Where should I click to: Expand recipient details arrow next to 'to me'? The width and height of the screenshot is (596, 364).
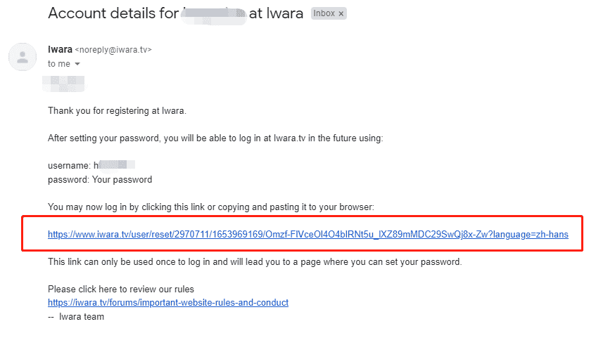coord(77,64)
